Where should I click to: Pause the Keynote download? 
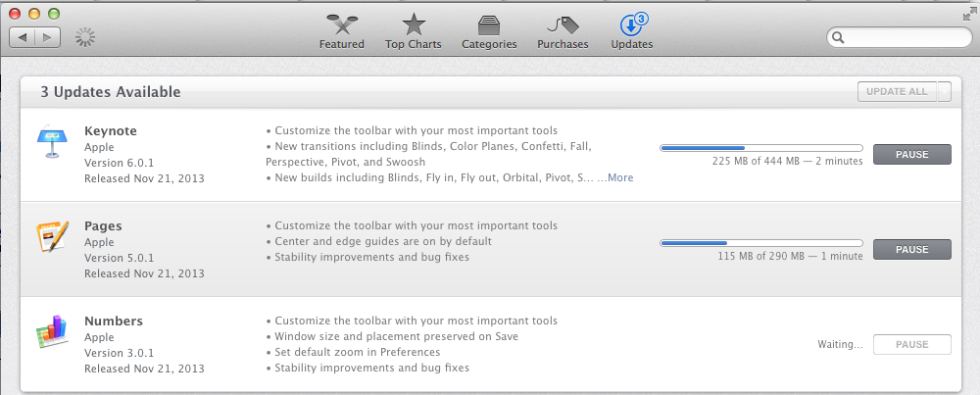point(911,155)
